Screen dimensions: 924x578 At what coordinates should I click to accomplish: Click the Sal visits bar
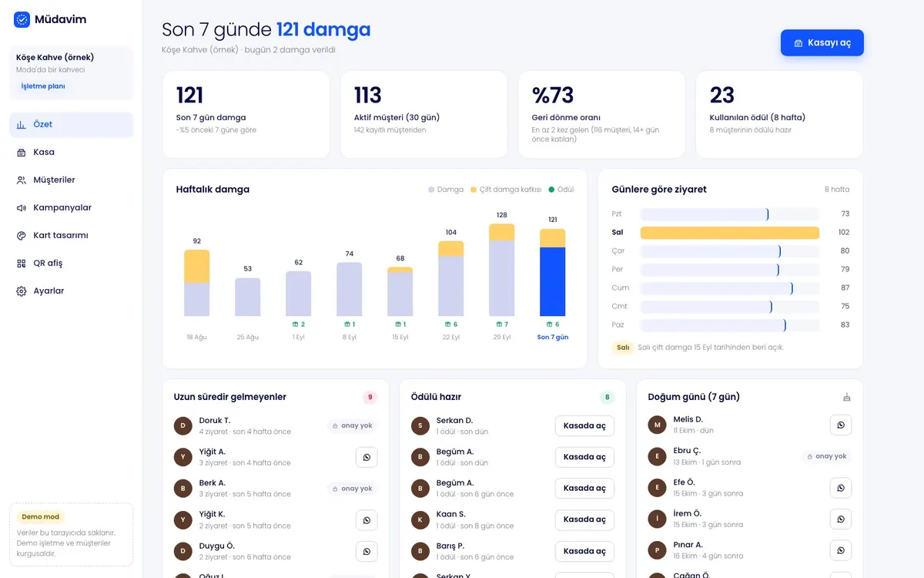coord(730,232)
